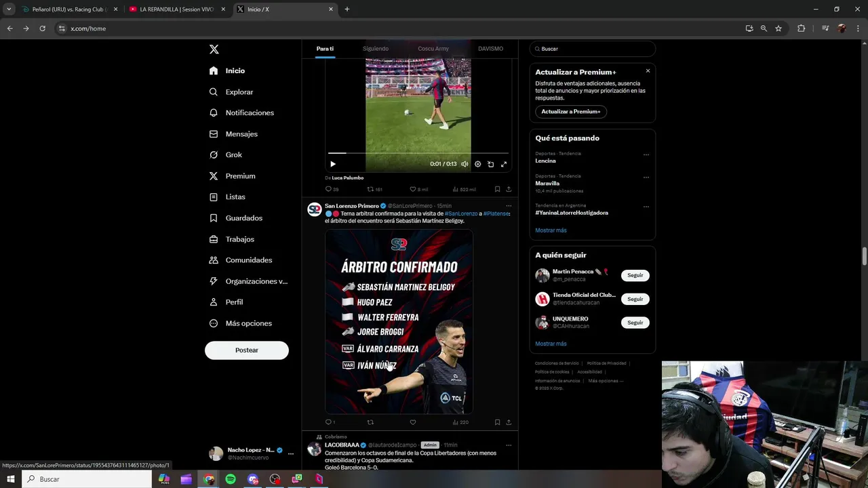Open Perfil in the sidebar
868x488 pixels.
[x=226, y=302]
